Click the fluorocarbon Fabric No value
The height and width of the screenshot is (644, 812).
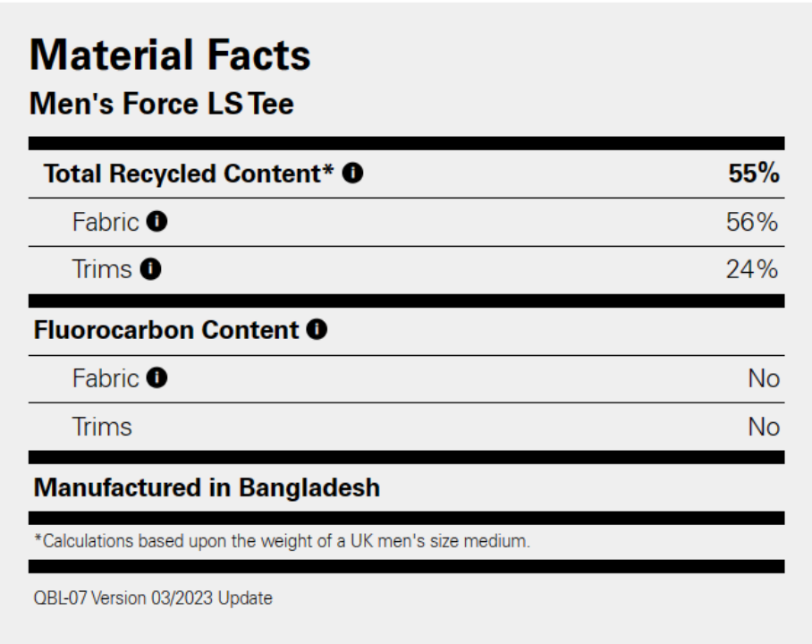[764, 378]
